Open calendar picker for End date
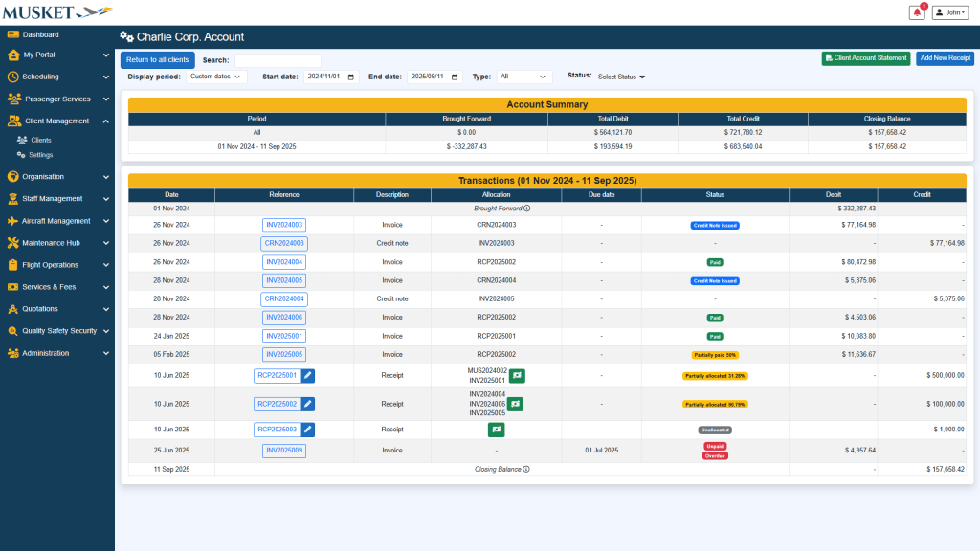Image resolution: width=980 pixels, height=551 pixels. coord(455,77)
